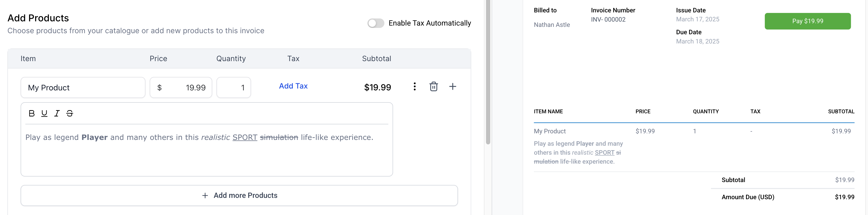Click the Amount Due (USD) row in preview
Image resolution: width=868 pixels, height=215 pixels.
[x=748, y=197]
